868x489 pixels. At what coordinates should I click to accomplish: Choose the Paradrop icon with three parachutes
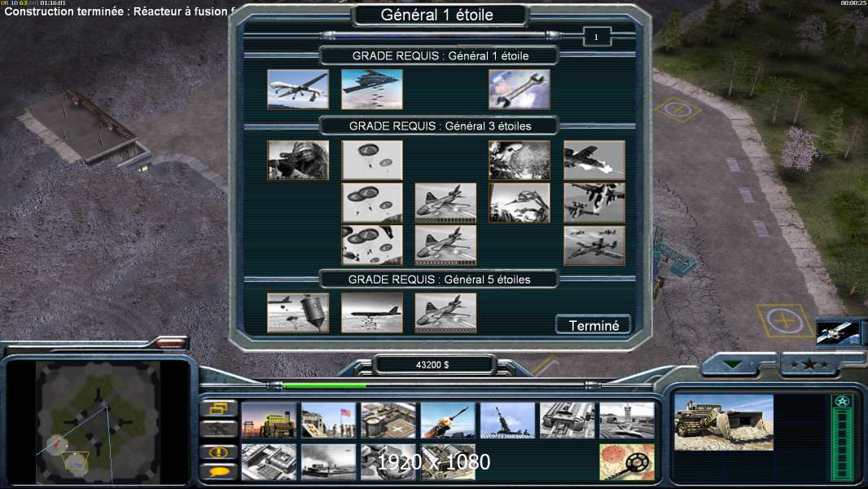point(372,203)
